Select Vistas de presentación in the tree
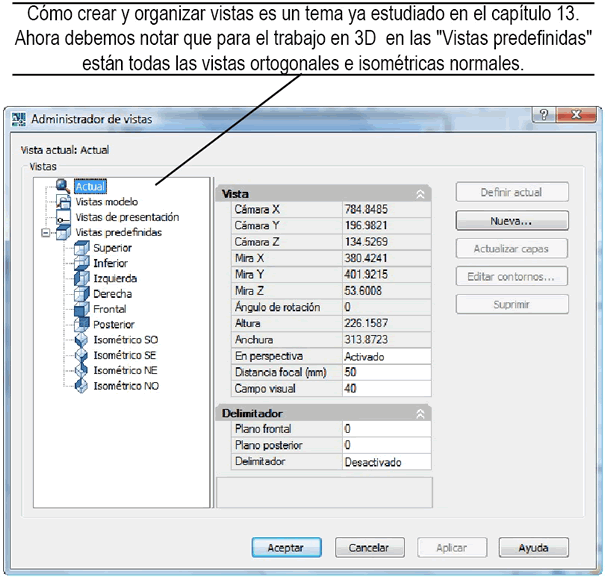The width and height of the screenshot is (605, 577). pyautogui.click(x=127, y=217)
